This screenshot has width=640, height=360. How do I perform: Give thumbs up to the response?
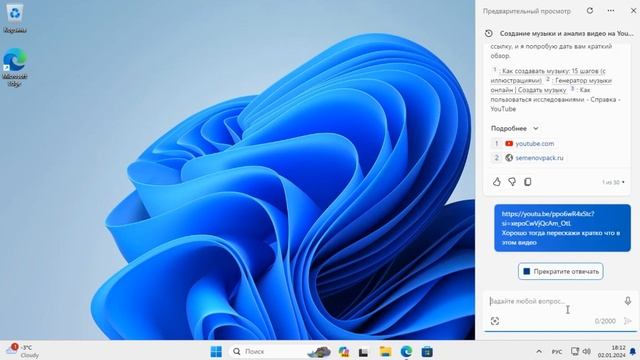point(496,182)
